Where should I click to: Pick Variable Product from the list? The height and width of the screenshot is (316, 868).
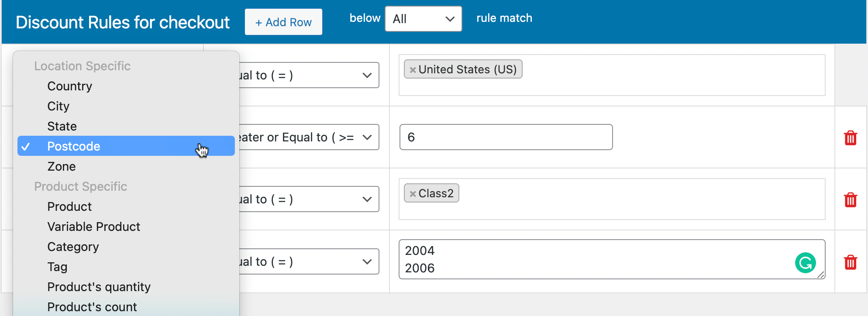coord(93,227)
